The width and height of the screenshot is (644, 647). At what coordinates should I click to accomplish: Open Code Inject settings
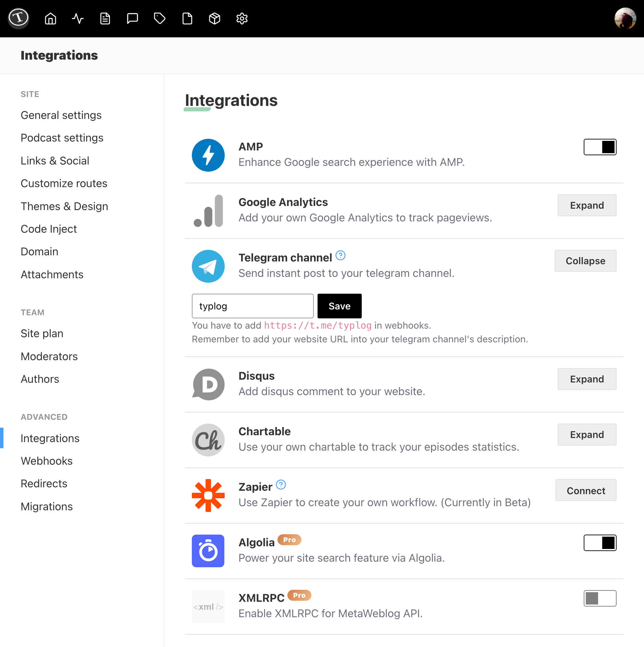point(49,229)
